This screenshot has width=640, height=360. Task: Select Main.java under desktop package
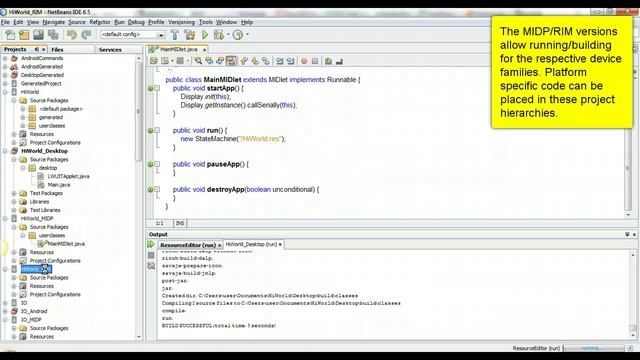tap(59, 185)
